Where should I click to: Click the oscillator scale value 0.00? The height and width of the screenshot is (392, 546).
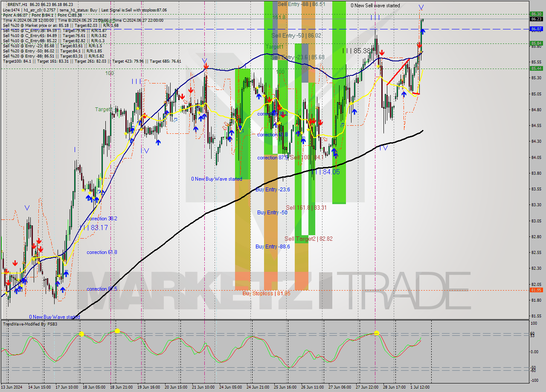click(x=535, y=352)
